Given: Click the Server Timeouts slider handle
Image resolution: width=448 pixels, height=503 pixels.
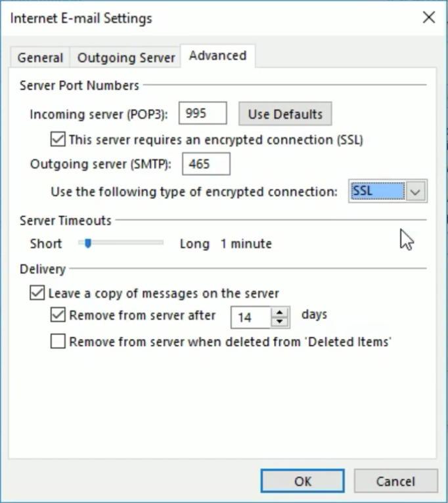Looking at the screenshot, I should tap(87, 243).
